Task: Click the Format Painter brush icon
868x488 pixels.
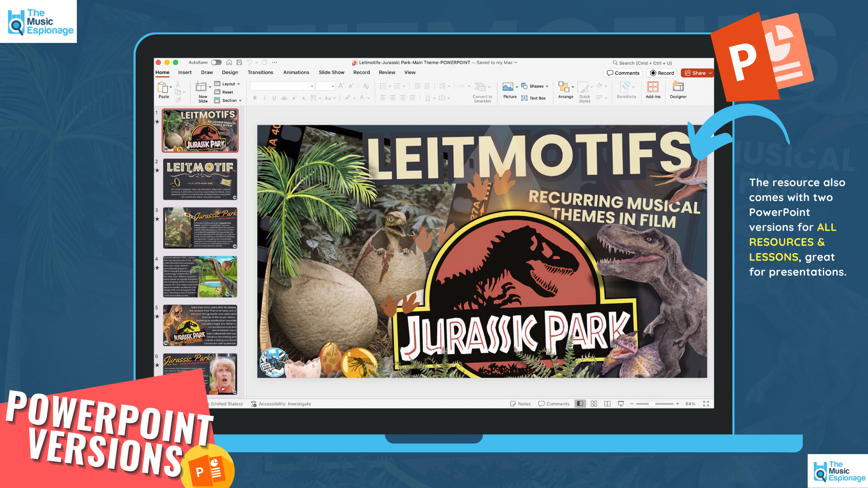Action: 178,100
